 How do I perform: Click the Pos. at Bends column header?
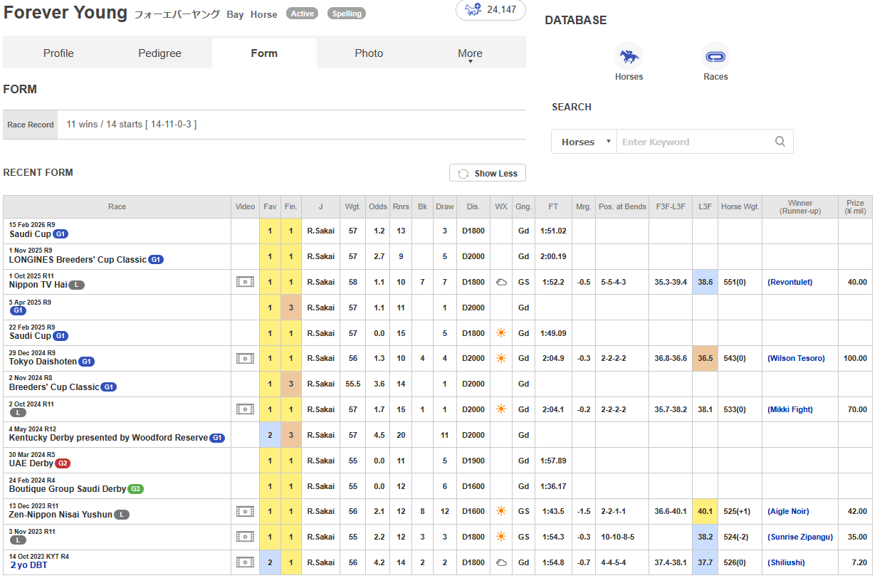[x=621, y=206]
